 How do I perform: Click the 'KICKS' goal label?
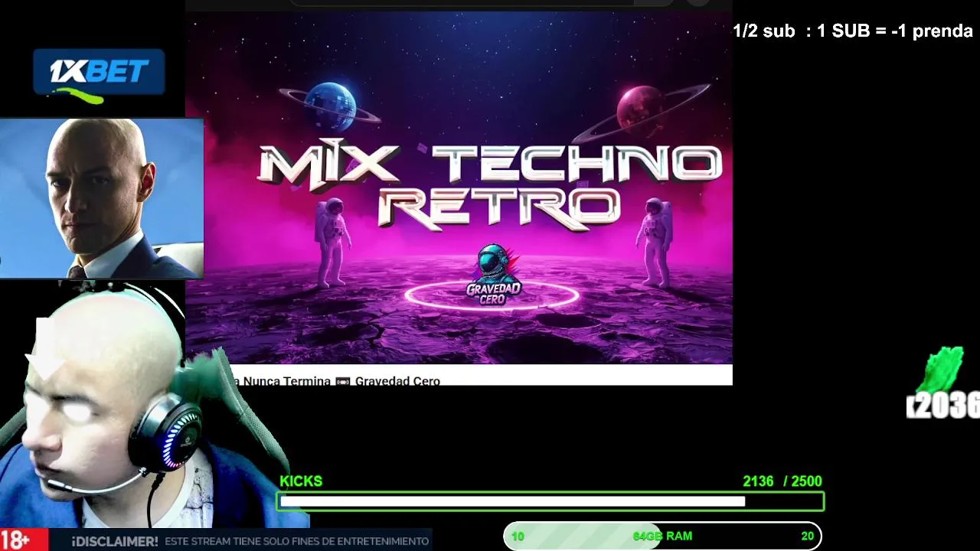tap(301, 481)
